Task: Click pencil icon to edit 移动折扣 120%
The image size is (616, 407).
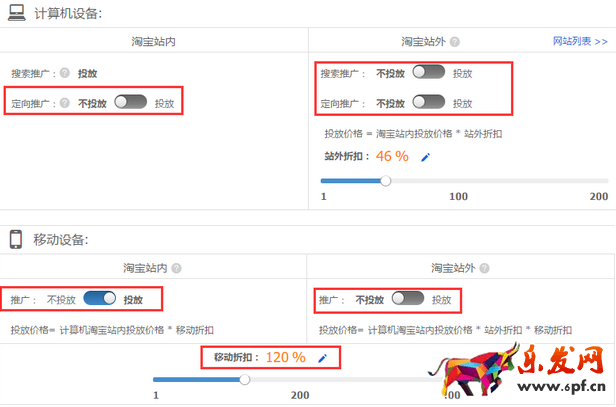Action: pos(322,358)
